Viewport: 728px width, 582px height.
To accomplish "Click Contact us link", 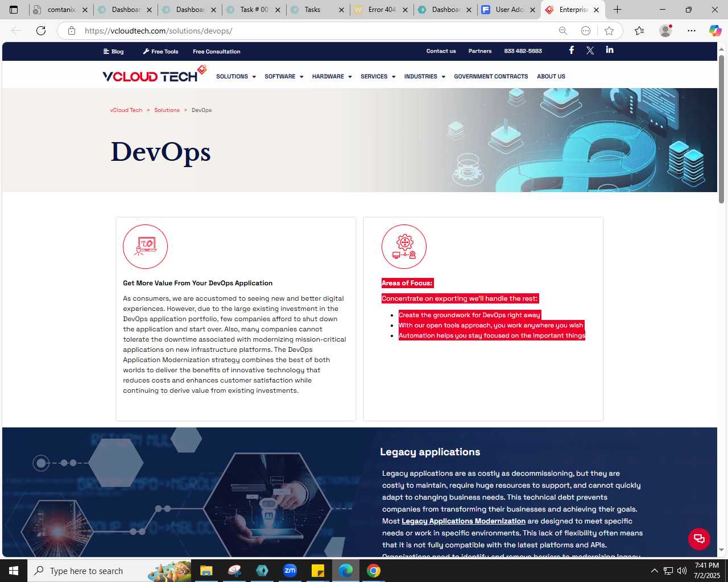I will click(441, 51).
